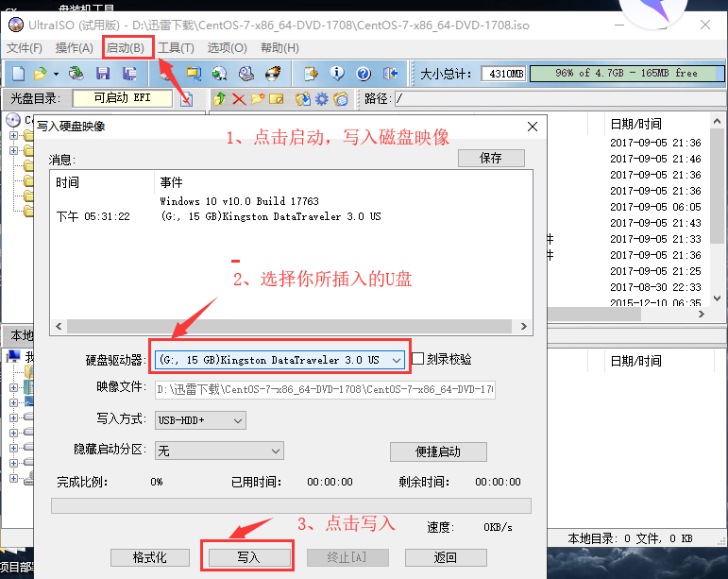Click the notepad-with-gear properties toolbar icon
728x579 pixels.
(311, 74)
